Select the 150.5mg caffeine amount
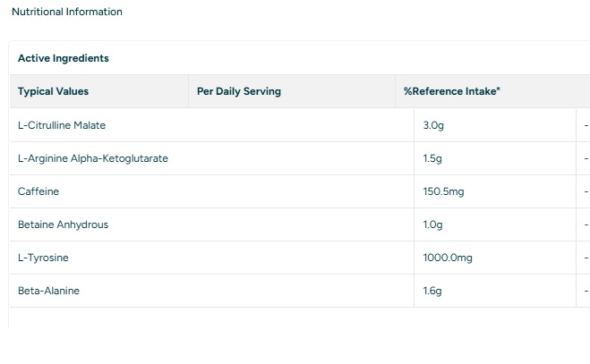The image size is (590, 364). pyautogui.click(x=443, y=191)
